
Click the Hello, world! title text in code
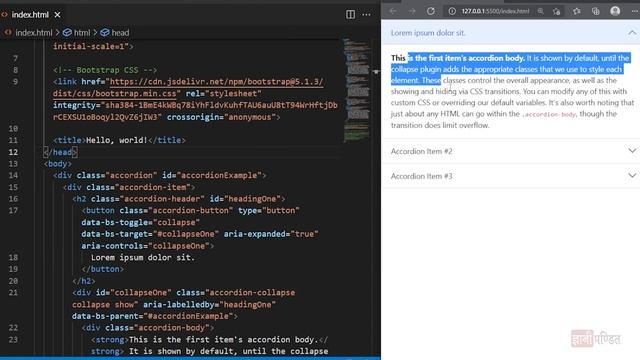116,140
